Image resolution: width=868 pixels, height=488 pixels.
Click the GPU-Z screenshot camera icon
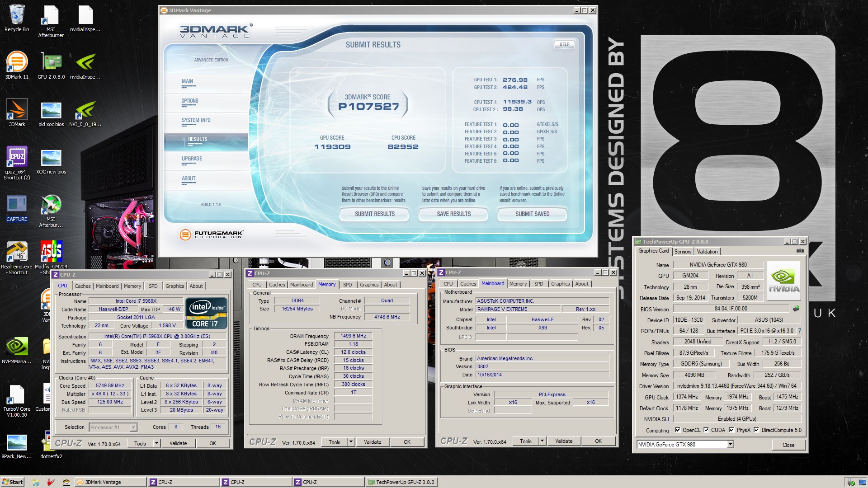[x=800, y=251]
